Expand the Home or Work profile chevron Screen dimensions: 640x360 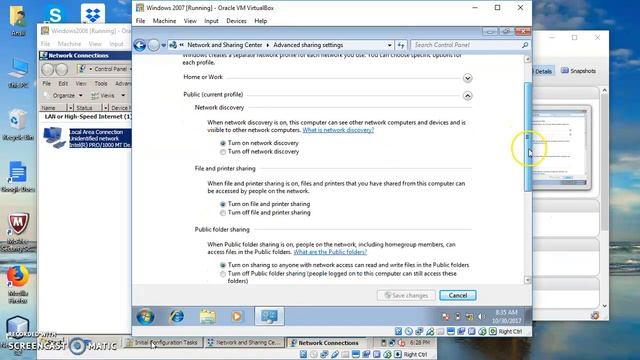coord(467,78)
